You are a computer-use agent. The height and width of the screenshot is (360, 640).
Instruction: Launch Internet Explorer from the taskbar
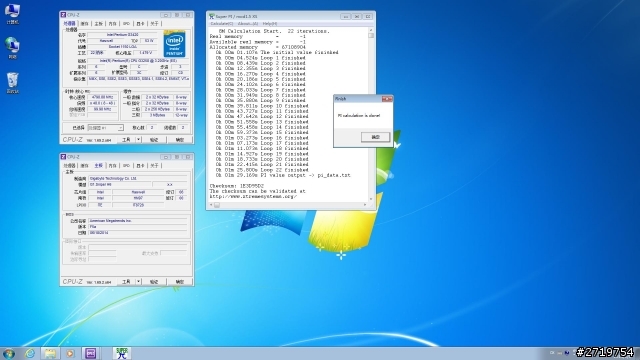coord(30,353)
